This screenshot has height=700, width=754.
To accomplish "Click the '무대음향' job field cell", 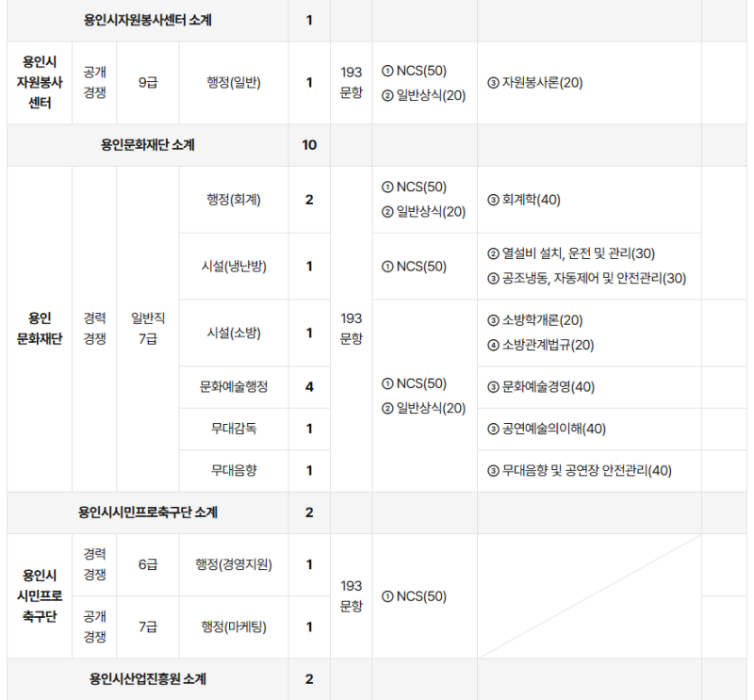I will [x=234, y=471].
